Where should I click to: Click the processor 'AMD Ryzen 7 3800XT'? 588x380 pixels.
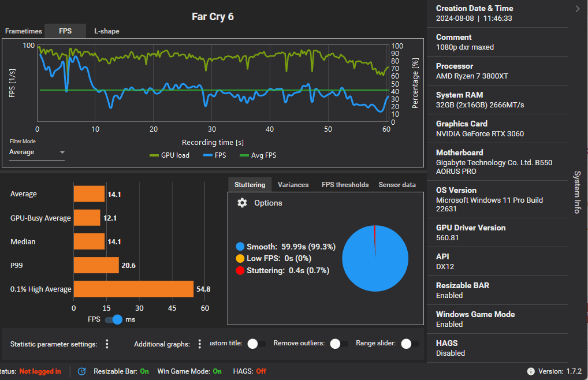click(472, 76)
